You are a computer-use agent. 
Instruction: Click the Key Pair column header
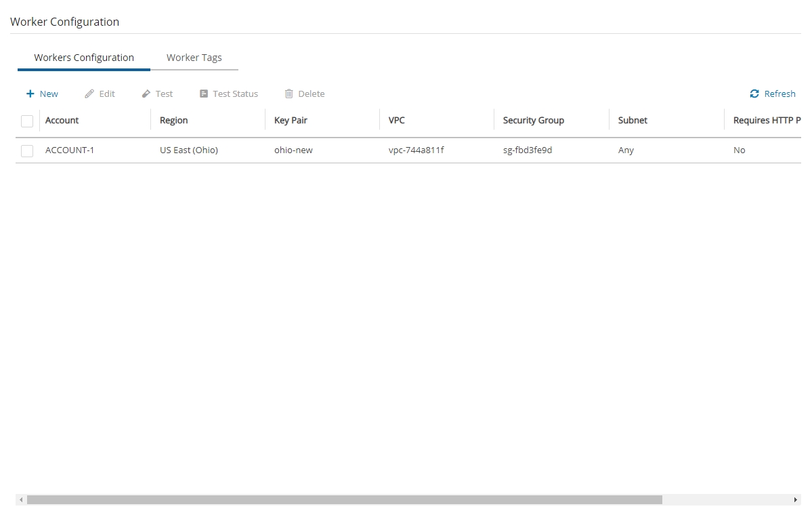click(291, 121)
